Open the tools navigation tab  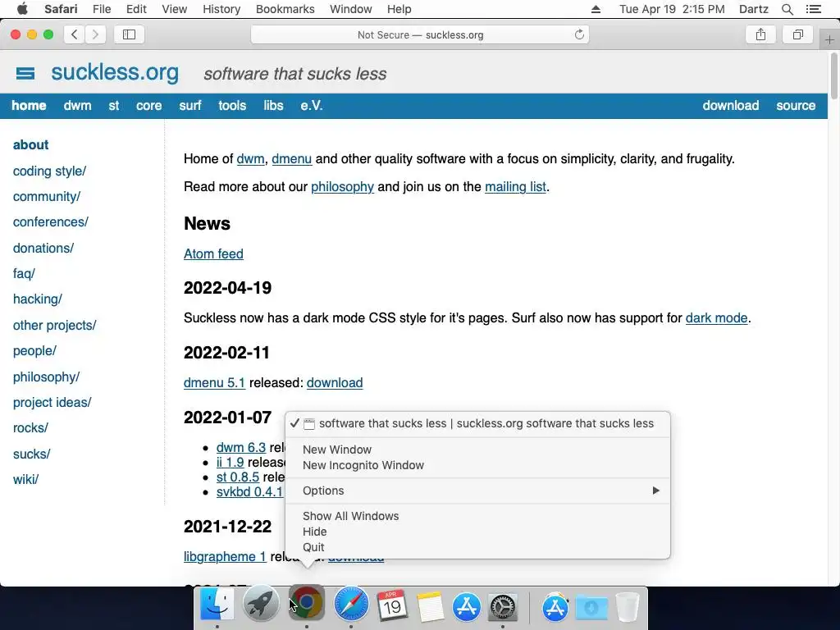point(232,106)
